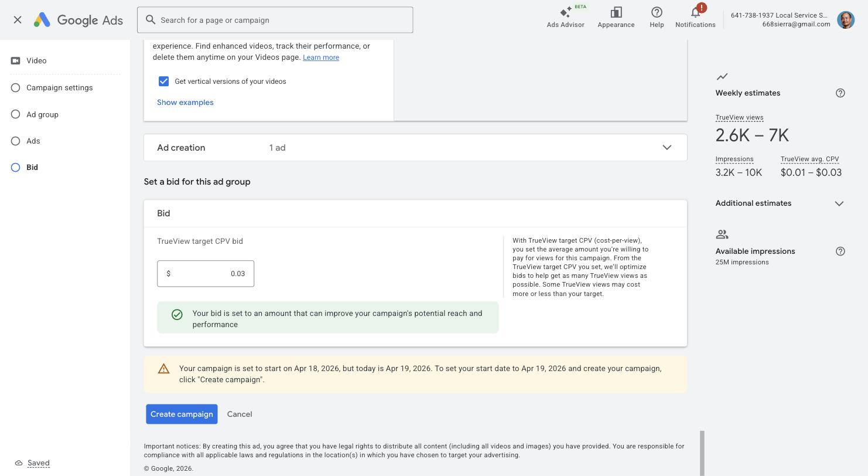Click the Create campaign button
Screen dimensions: 868x476
pyautogui.click(x=182, y=414)
